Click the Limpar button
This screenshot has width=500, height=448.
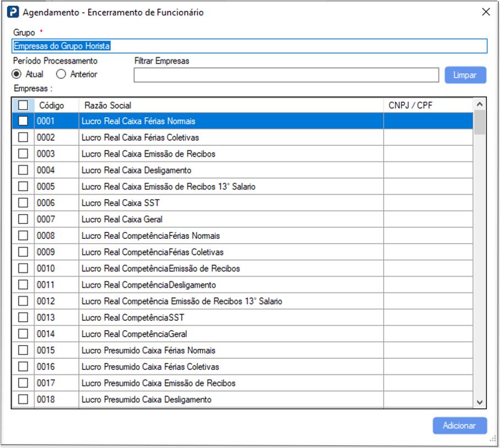[465, 75]
